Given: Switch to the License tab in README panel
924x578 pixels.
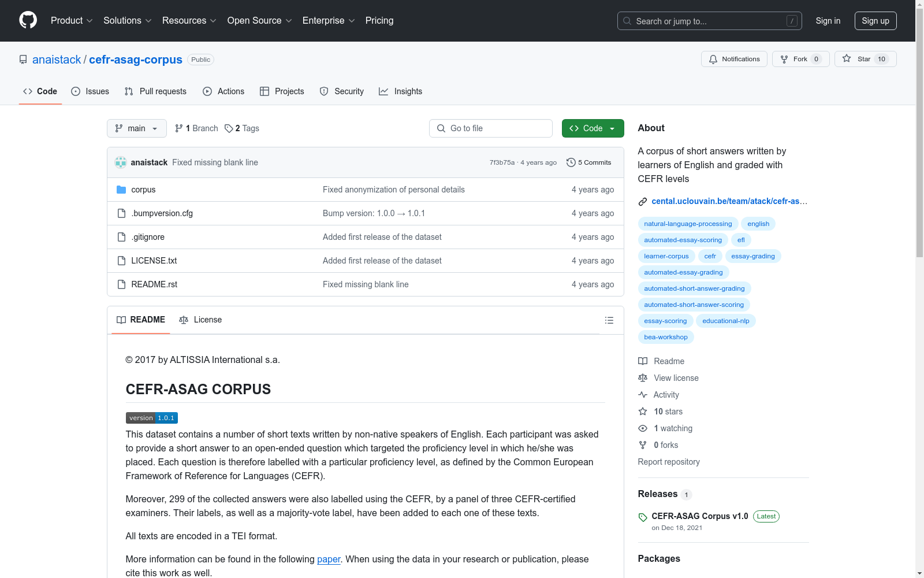Looking at the screenshot, I should coord(200,320).
